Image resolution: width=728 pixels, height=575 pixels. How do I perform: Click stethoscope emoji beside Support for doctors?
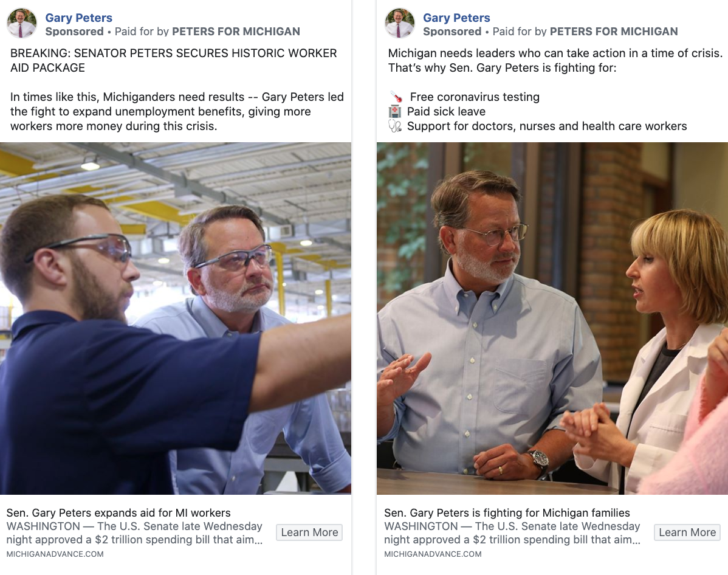(394, 126)
